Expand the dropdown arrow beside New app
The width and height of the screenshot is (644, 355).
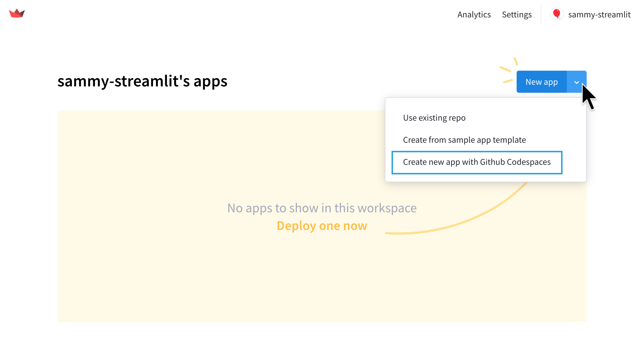pos(577,82)
